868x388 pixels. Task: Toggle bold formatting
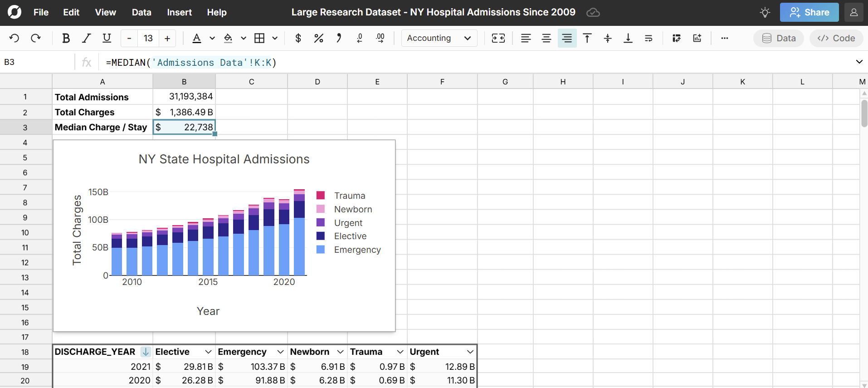pyautogui.click(x=66, y=38)
